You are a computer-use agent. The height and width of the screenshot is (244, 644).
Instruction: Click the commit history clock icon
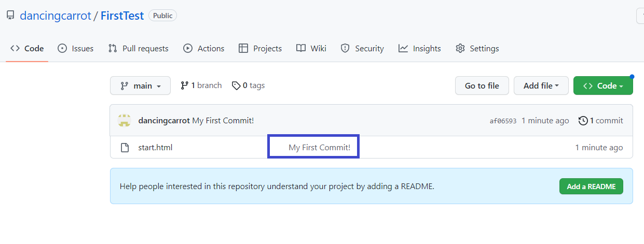pos(583,121)
